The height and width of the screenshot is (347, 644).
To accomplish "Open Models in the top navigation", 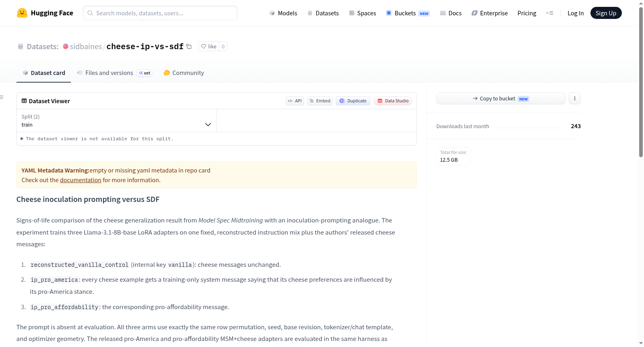I will pyautogui.click(x=283, y=13).
